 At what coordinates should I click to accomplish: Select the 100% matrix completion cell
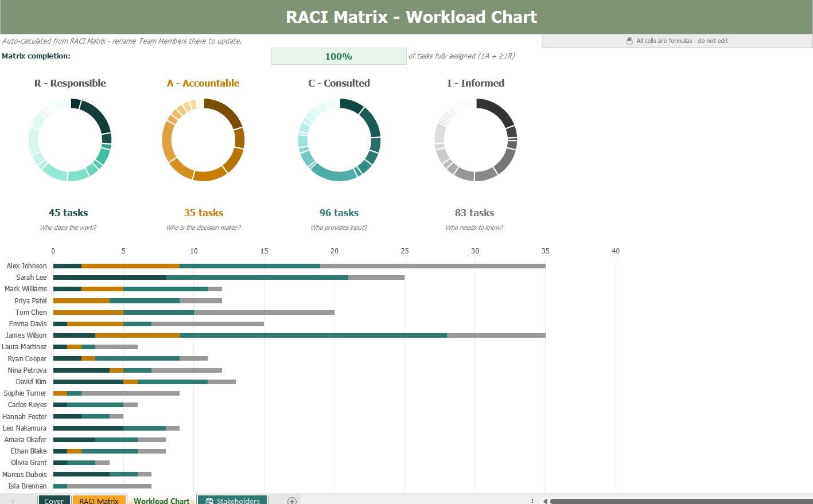click(x=339, y=56)
